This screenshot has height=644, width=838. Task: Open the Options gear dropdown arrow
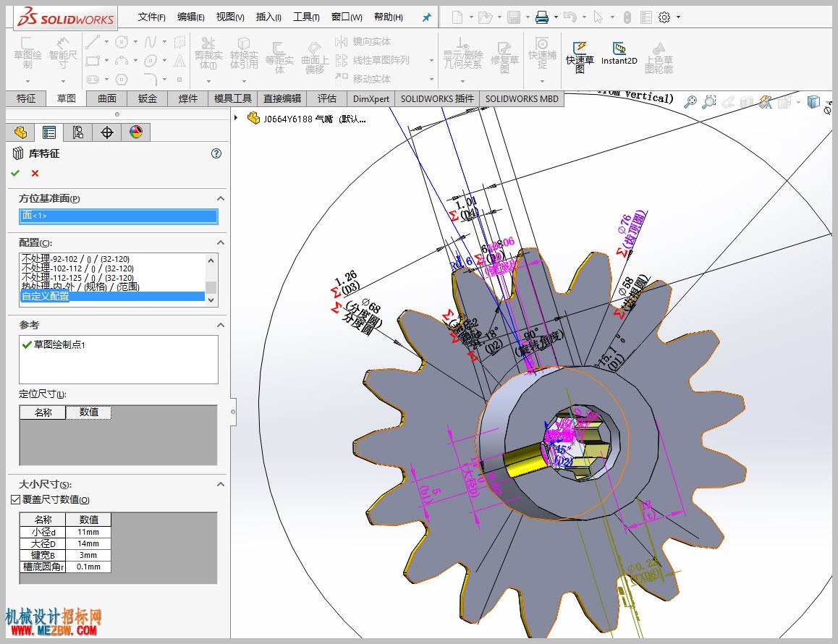point(678,17)
